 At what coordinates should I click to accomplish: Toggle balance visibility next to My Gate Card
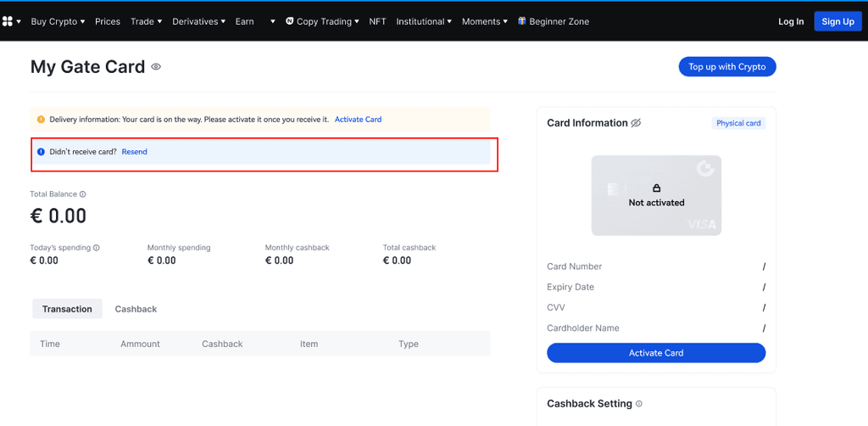pos(156,67)
